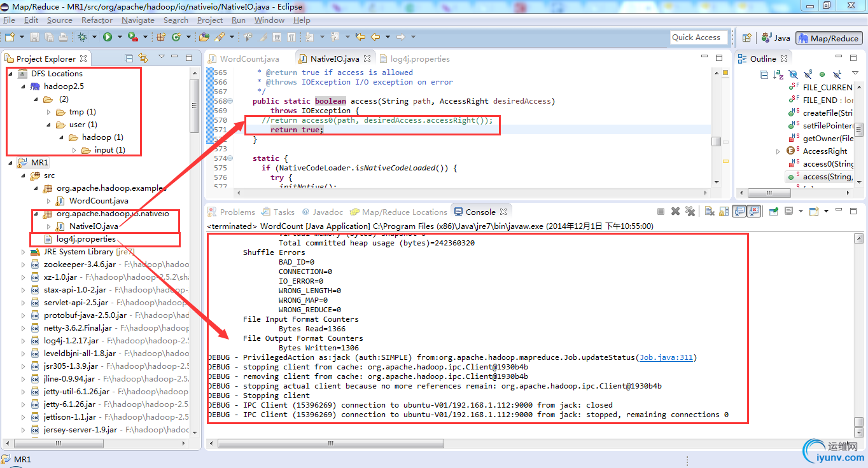The image size is (868, 468).
Task: Select access(String, in the Outline list
Action: (827, 177)
